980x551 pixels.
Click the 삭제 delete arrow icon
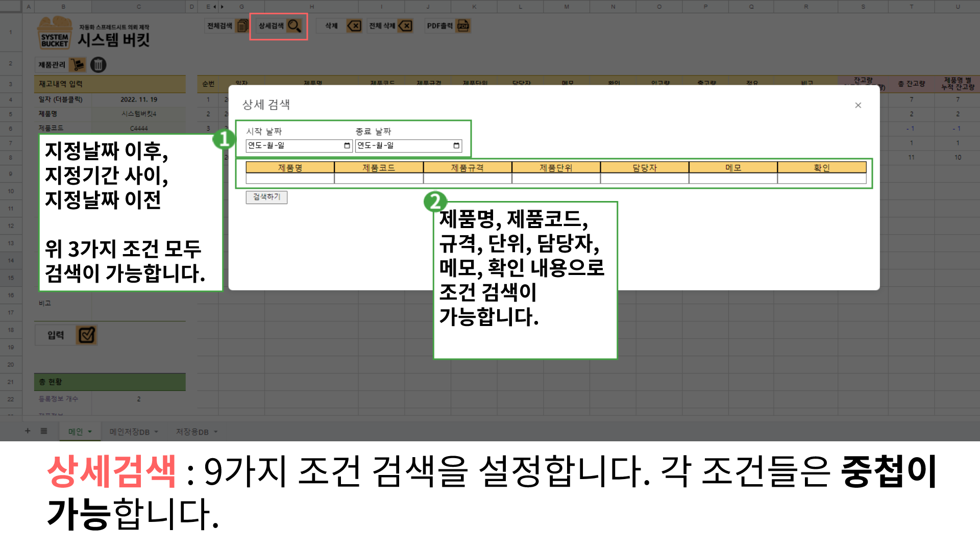tap(354, 26)
